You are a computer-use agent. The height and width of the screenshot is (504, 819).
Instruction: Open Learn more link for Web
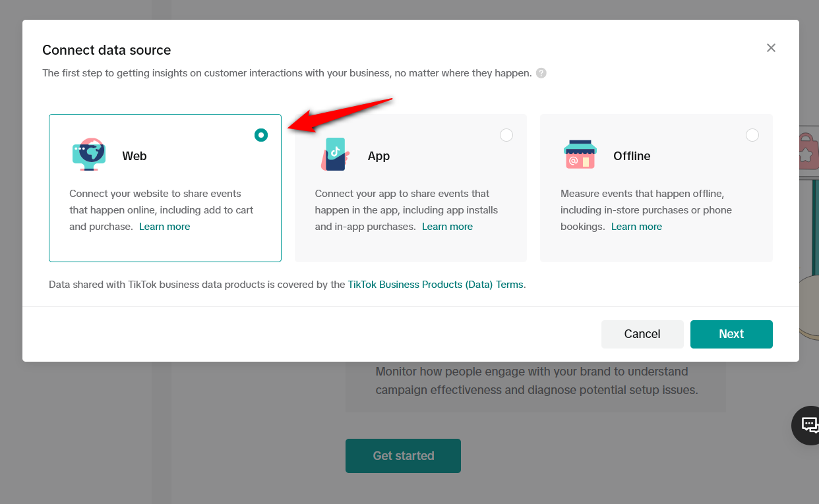coord(165,227)
